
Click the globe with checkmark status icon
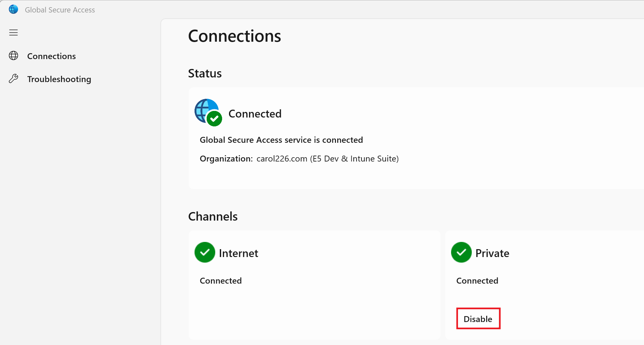click(x=208, y=113)
